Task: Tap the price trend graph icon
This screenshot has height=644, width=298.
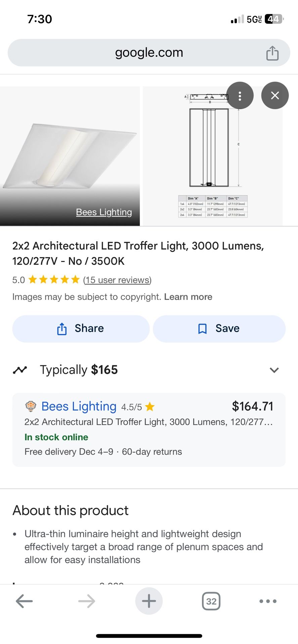Action: 20,370
